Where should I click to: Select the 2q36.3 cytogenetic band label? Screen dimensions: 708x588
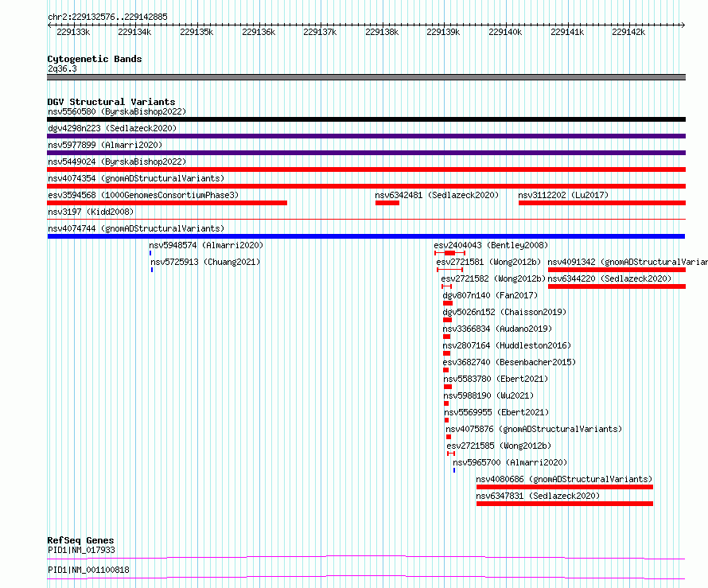click(62, 68)
